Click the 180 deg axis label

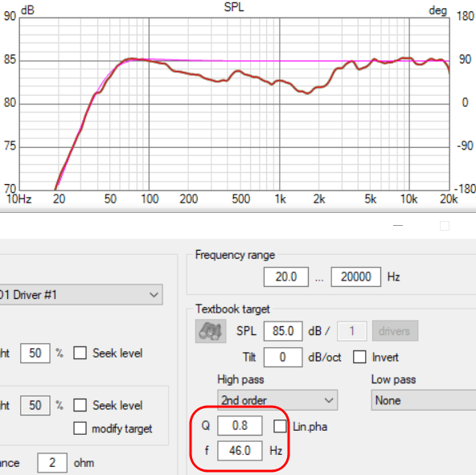click(x=466, y=16)
